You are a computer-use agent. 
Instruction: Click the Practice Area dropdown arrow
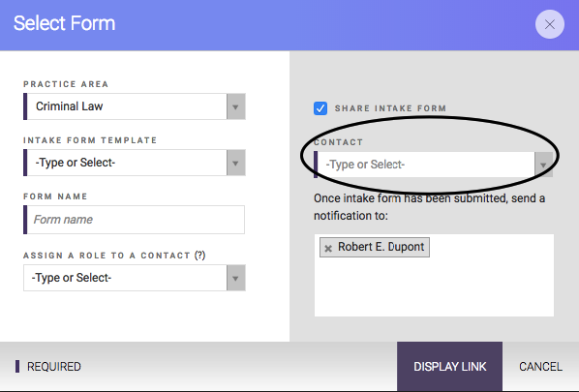pyautogui.click(x=235, y=106)
